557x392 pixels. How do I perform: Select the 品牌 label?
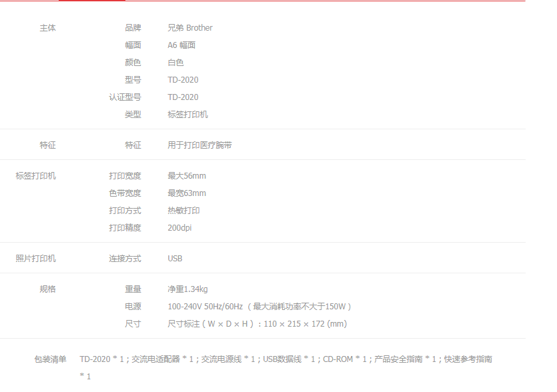[133, 28]
